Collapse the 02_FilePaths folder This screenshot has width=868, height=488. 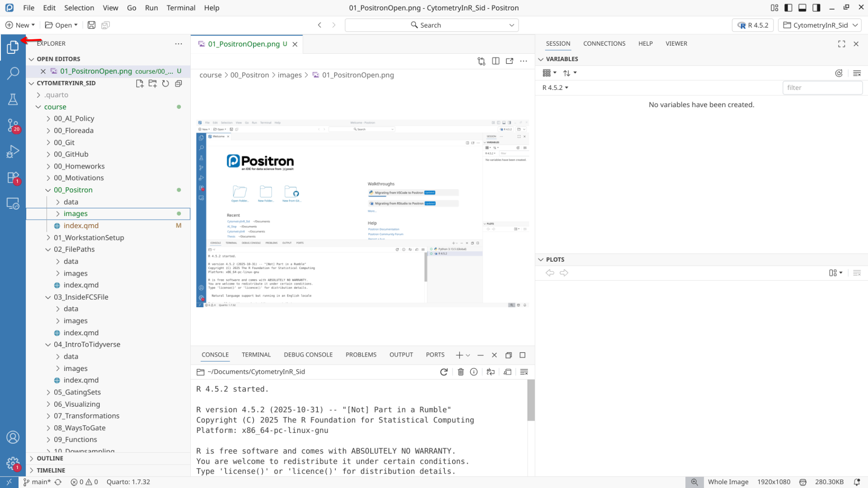click(x=74, y=249)
